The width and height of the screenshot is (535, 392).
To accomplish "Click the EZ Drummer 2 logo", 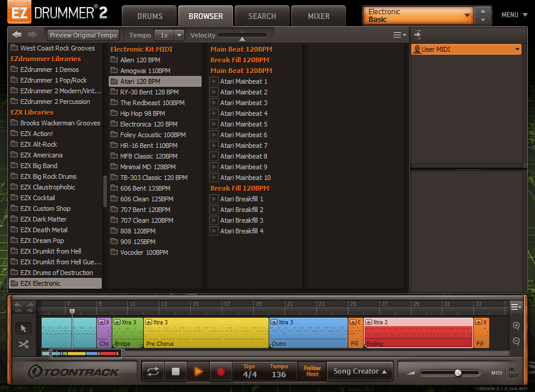I will [57, 12].
